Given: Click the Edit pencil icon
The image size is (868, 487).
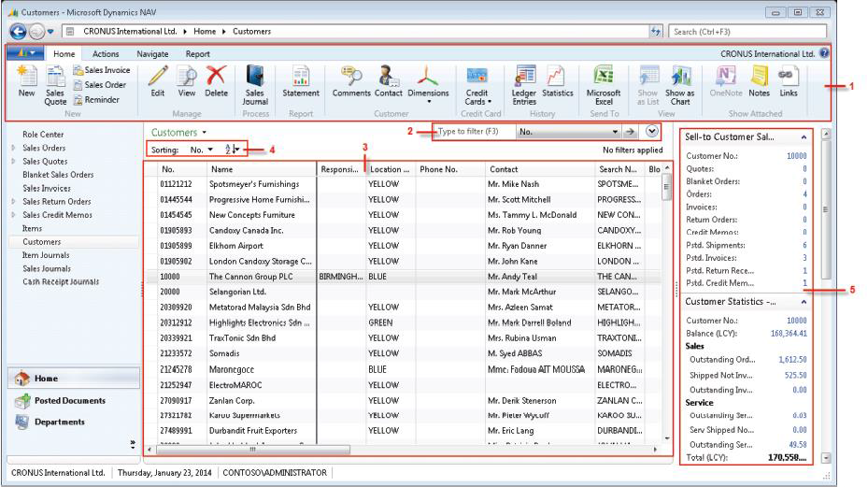Looking at the screenshot, I should 158,81.
